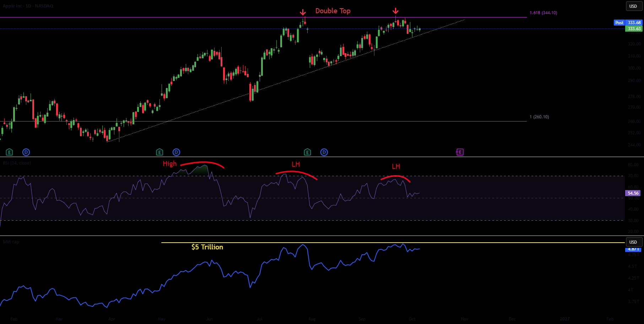644x324 pixels.
Task: Click the 30.00 level on the RSI axis
Action: click(633, 220)
